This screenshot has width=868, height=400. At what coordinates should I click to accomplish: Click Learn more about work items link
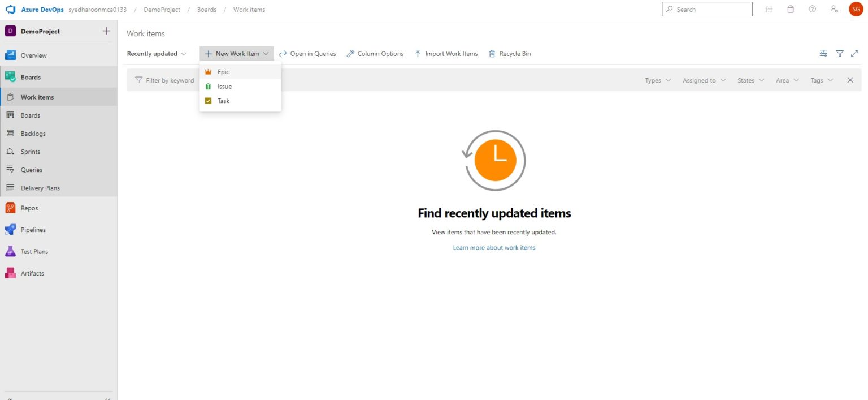494,247
